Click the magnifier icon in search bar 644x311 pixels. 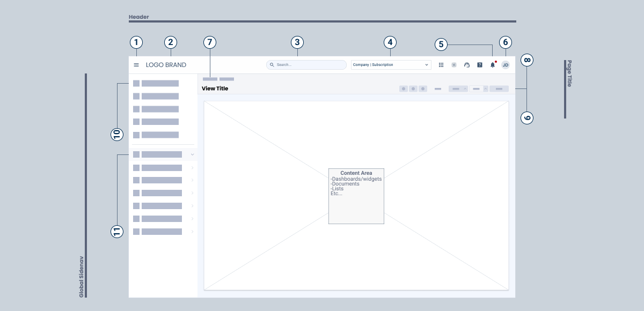(272, 65)
